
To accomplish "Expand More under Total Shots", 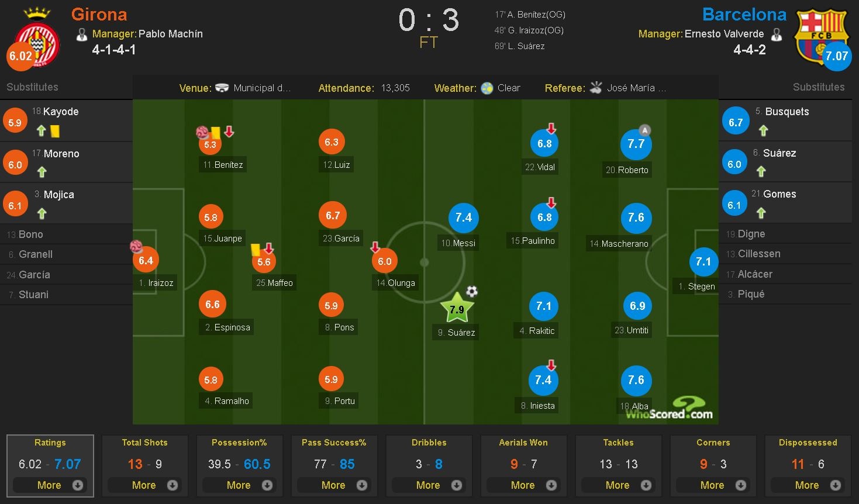I will click(x=144, y=485).
